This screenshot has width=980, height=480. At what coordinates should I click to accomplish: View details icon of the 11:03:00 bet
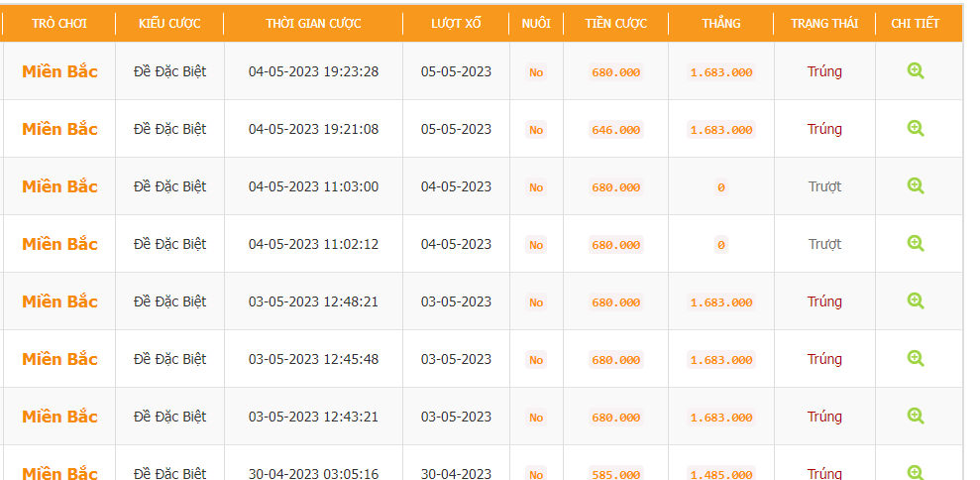pyautogui.click(x=915, y=185)
